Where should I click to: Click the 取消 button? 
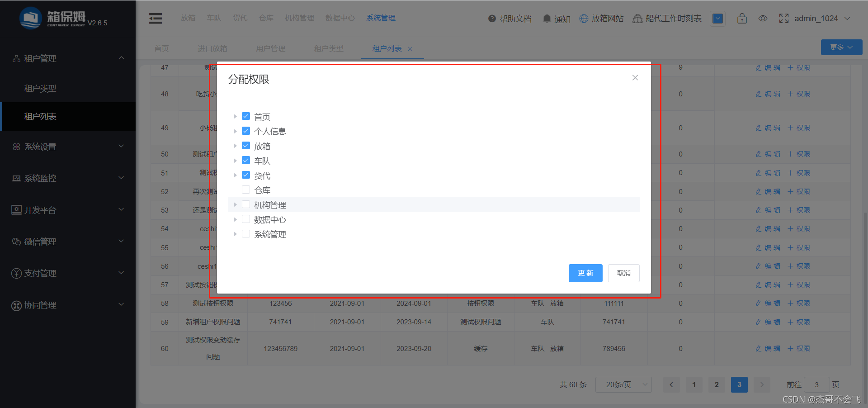(x=624, y=273)
